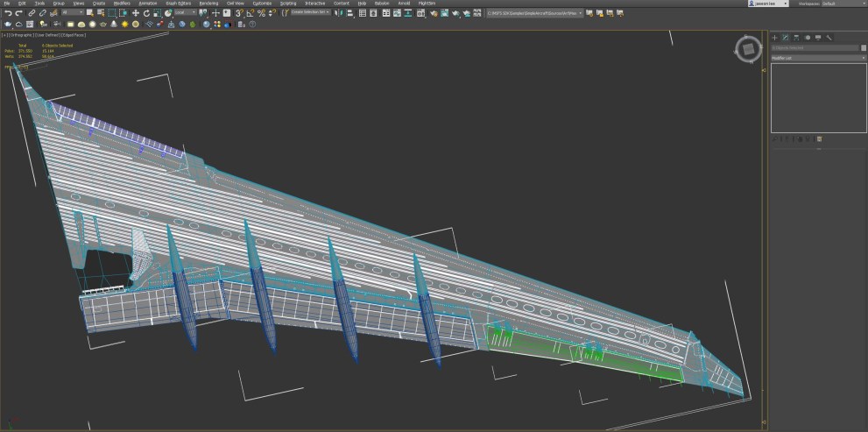Select the Move transform tool

[x=135, y=13]
